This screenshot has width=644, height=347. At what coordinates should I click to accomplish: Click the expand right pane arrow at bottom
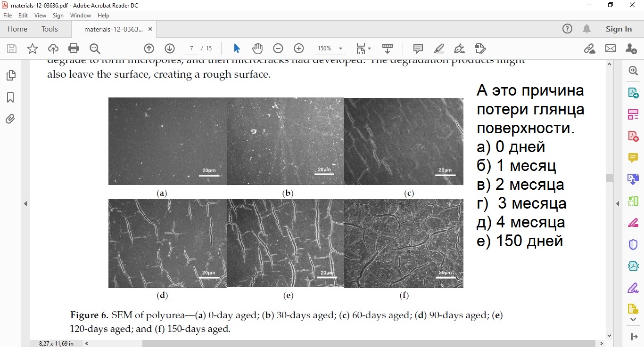pos(633,337)
